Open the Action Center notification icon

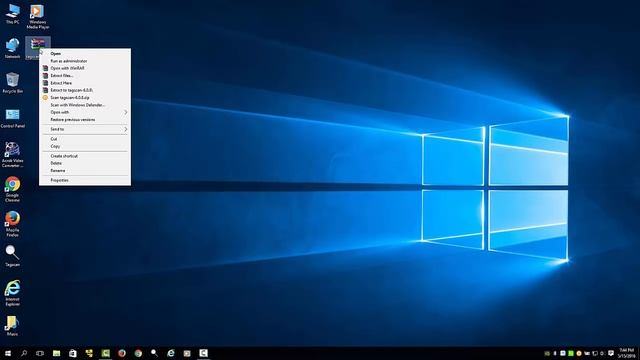pos(611,353)
